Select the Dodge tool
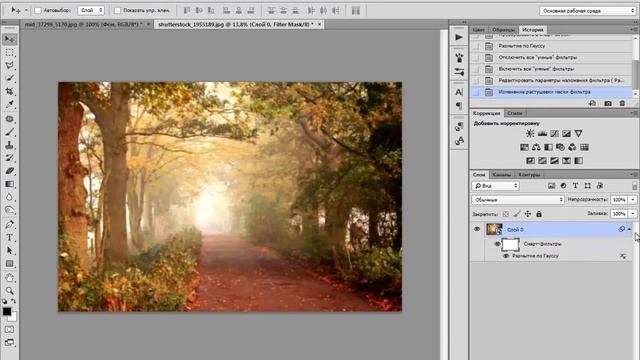Screen dimensions: 640x360 point(9,210)
